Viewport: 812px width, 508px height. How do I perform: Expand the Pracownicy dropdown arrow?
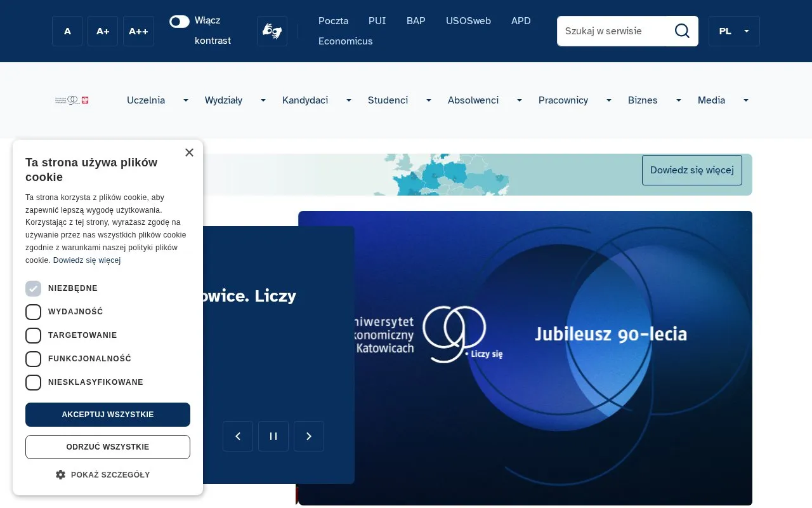point(609,100)
